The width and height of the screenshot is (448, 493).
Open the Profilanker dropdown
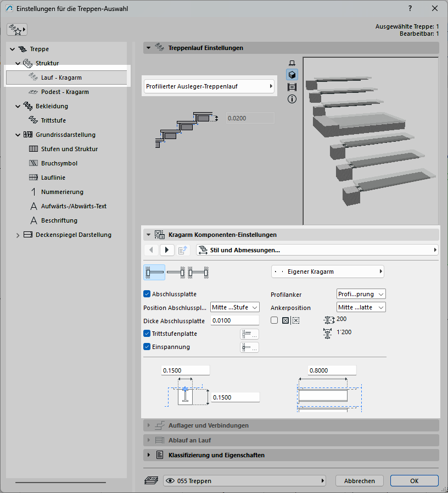[x=361, y=294]
